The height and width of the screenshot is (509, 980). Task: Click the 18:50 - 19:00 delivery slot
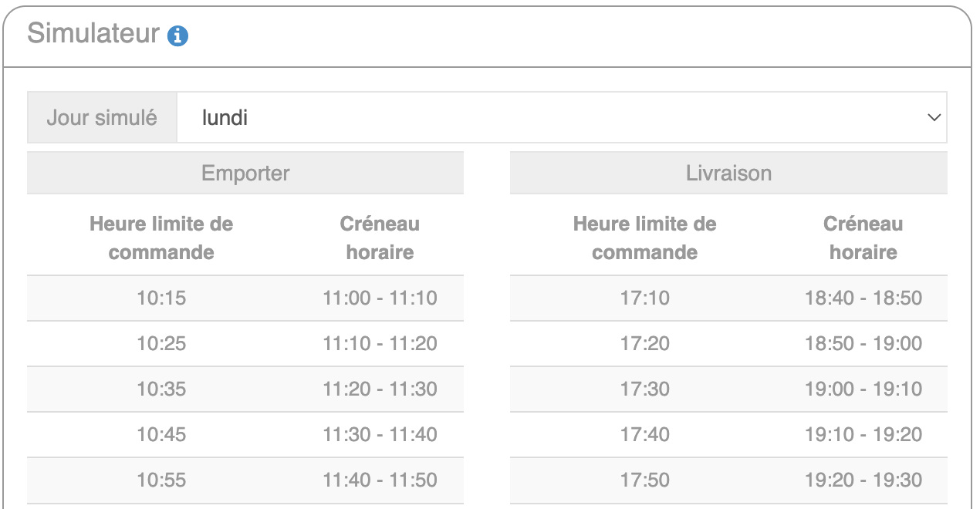863,343
